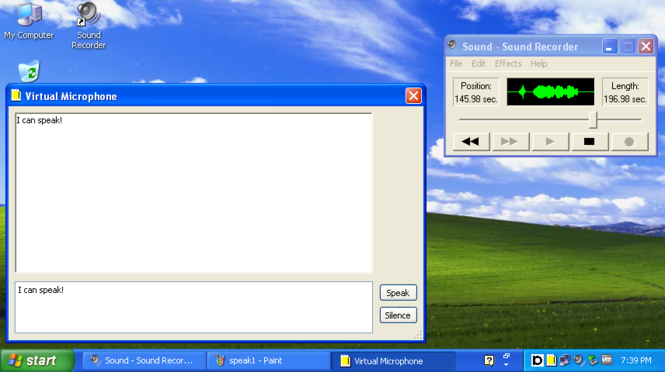Stop playback in Sound Recorder
Screen dimensions: 665x372
pos(590,142)
